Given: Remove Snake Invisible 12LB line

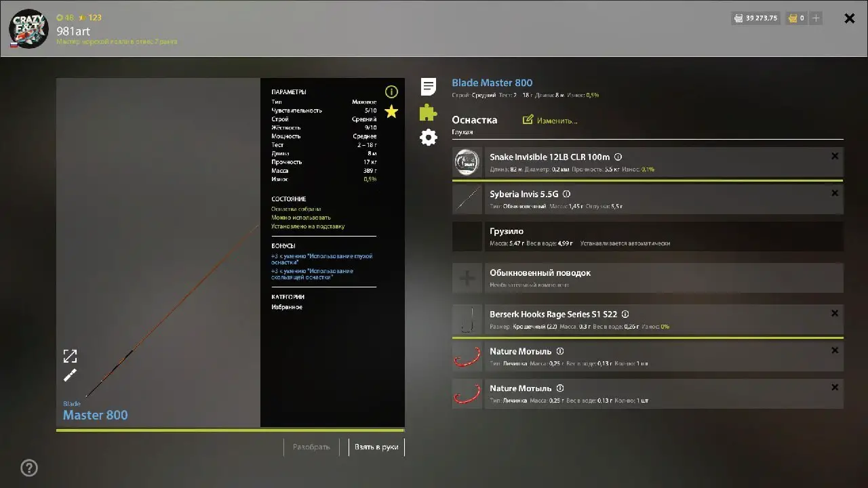Looking at the screenshot, I should click(x=835, y=156).
